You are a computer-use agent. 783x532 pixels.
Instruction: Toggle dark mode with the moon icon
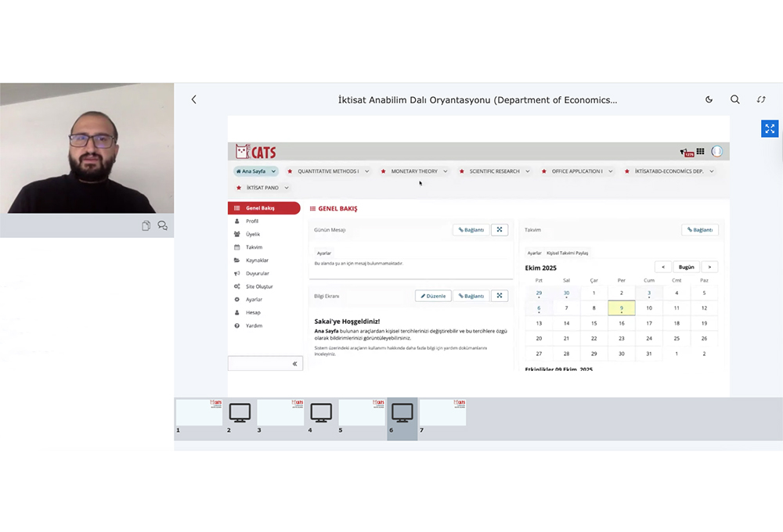click(709, 99)
